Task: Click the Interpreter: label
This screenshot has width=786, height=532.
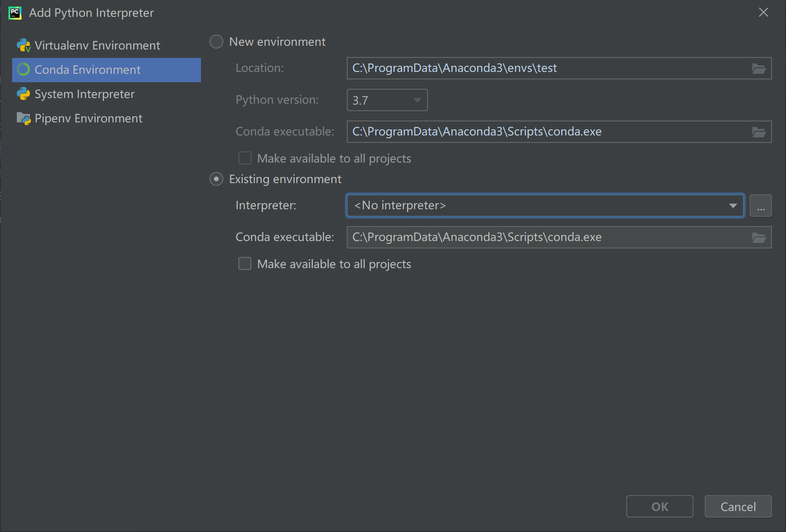Action: coord(266,206)
